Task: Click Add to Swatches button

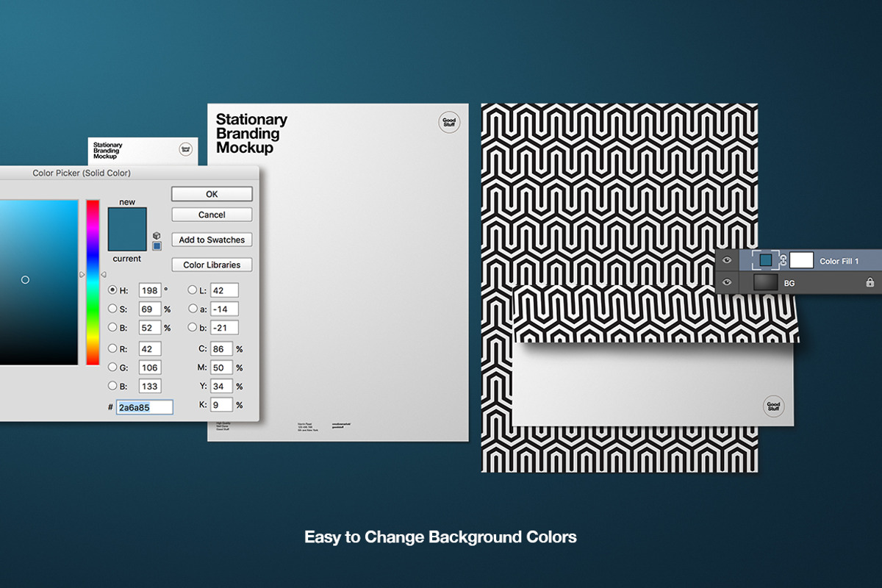Action: [212, 240]
